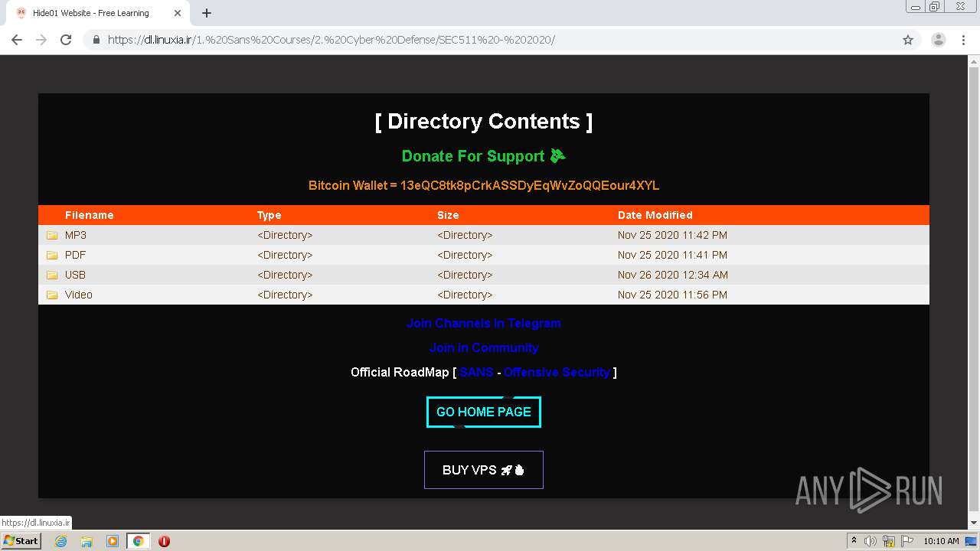Sort by the Filename column header
This screenshot has height=551, width=980.
[x=89, y=215]
